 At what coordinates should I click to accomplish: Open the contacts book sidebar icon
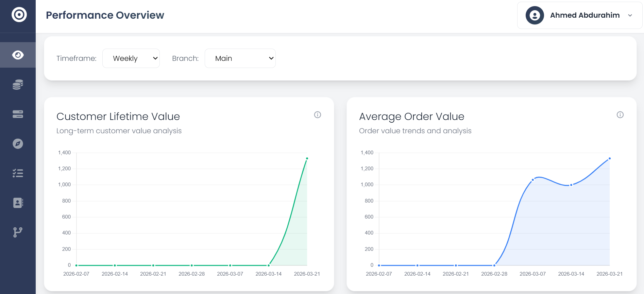tap(18, 203)
